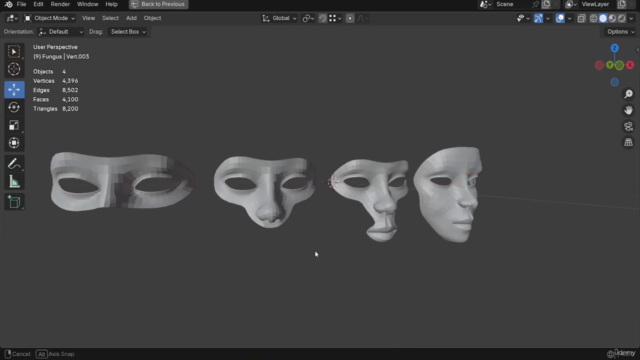Switch to solid shading
Viewport: 640px width, 360px height.
tap(603, 18)
